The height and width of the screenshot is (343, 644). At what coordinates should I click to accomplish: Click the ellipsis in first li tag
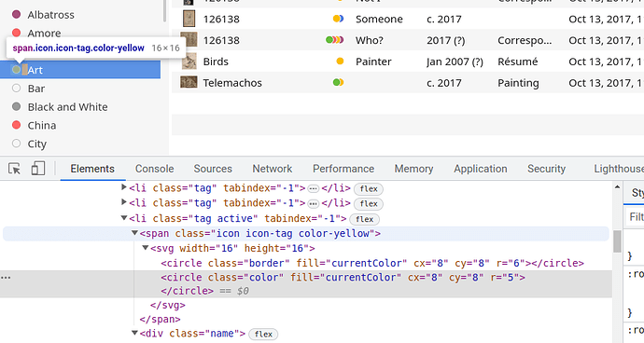point(313,188)
